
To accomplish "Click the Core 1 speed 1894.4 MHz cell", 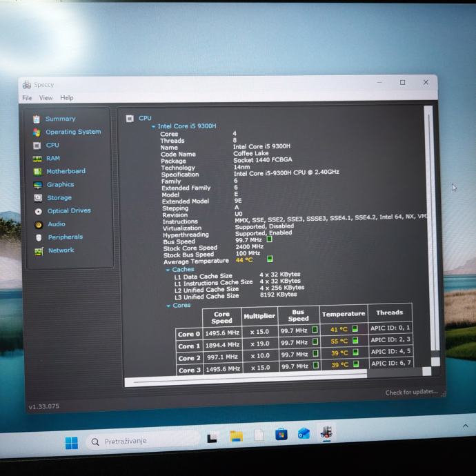I will (x=223, y=345).
